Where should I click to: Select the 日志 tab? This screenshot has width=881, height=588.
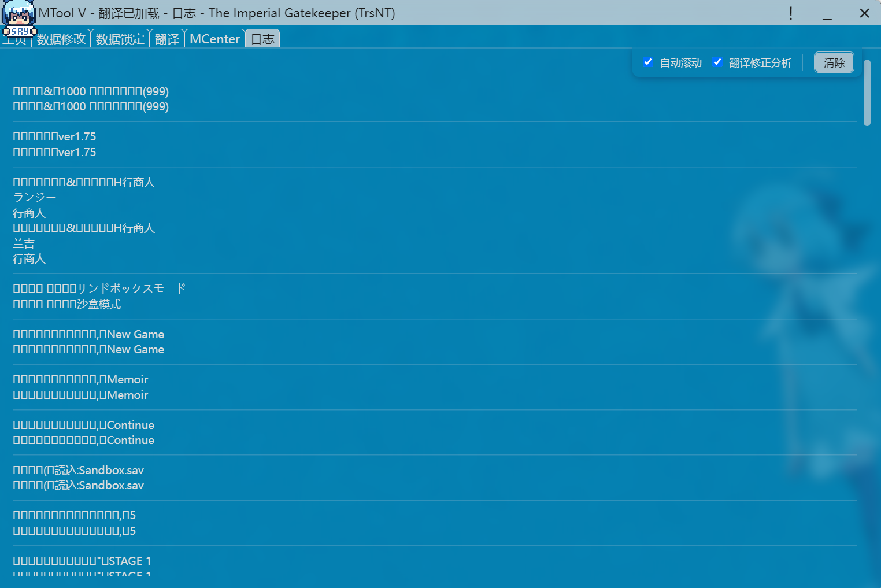click(262, 39)
